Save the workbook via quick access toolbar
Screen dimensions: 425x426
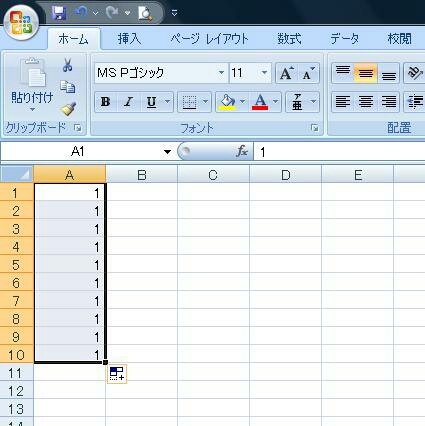coord(59,13)
